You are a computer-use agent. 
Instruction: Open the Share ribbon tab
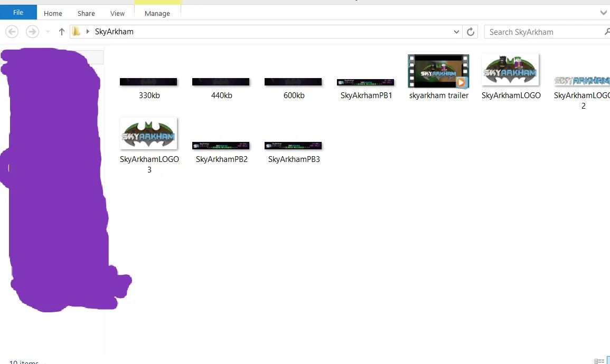click(86, 13)
